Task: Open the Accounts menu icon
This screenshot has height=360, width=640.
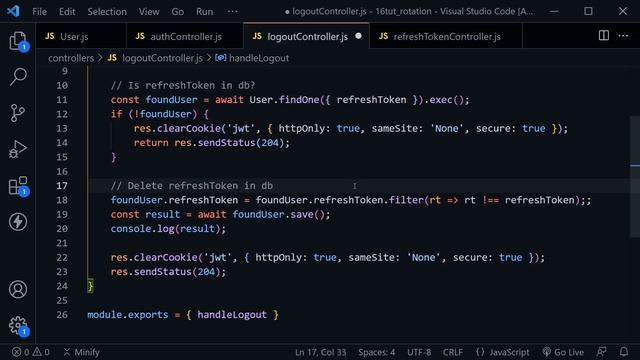Action: (18, 289)
